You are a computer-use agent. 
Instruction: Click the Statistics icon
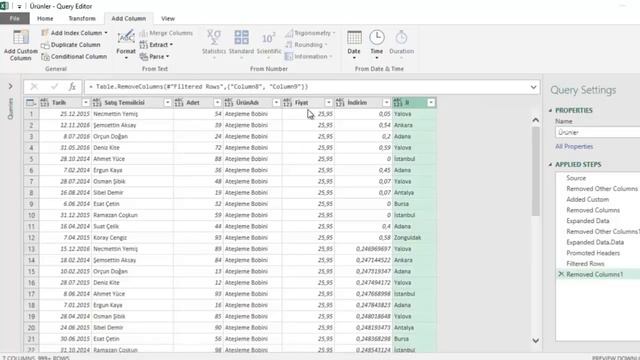click(x=213, y=38)
